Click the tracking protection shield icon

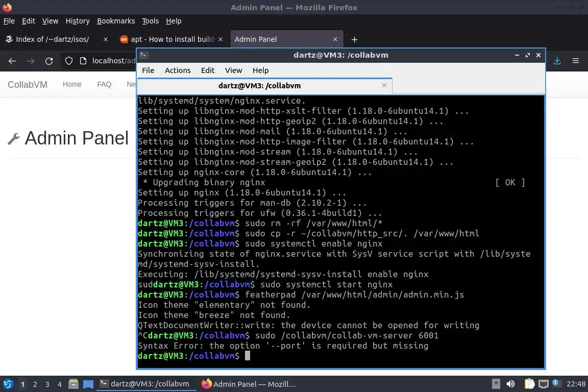click(68, 61)
